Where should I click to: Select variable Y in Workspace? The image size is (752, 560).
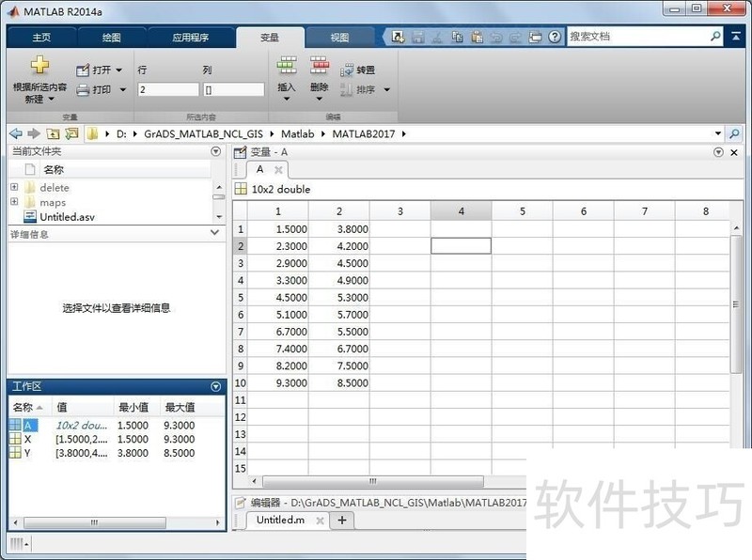pyautogui.click(x=27, y=453)
